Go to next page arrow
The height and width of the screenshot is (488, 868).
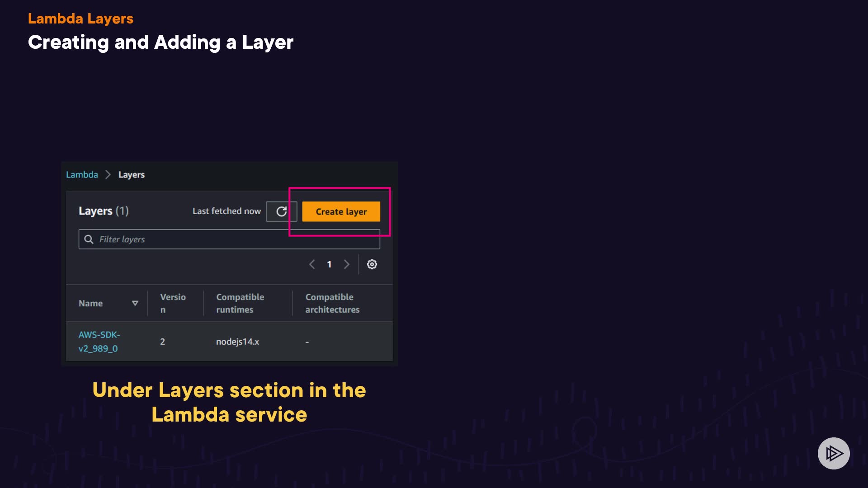click(347, 264)
